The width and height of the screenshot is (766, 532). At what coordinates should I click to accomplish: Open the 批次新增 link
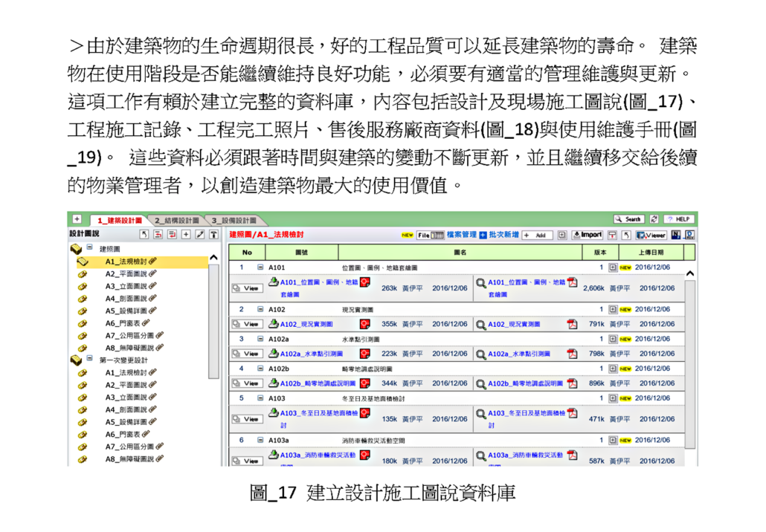[503, 235]
